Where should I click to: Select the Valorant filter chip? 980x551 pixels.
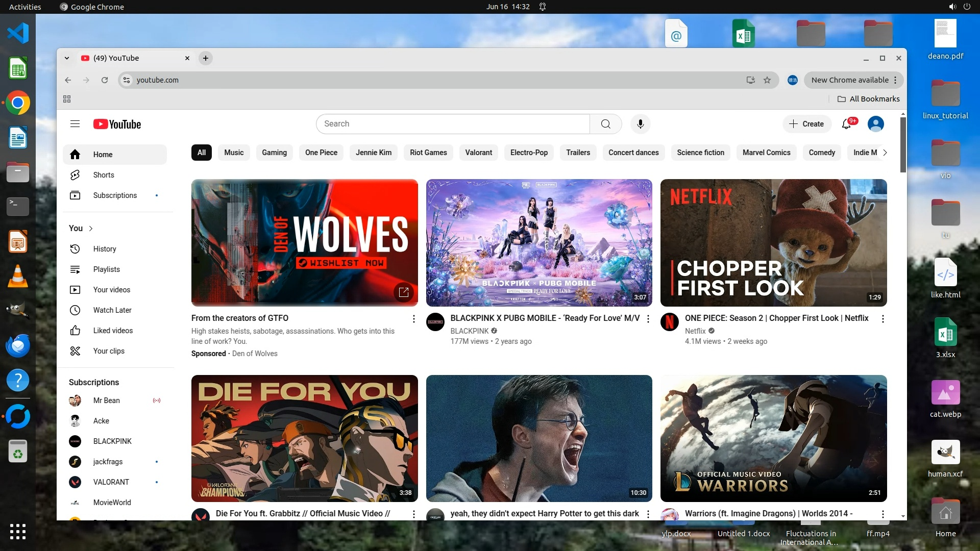478,153
